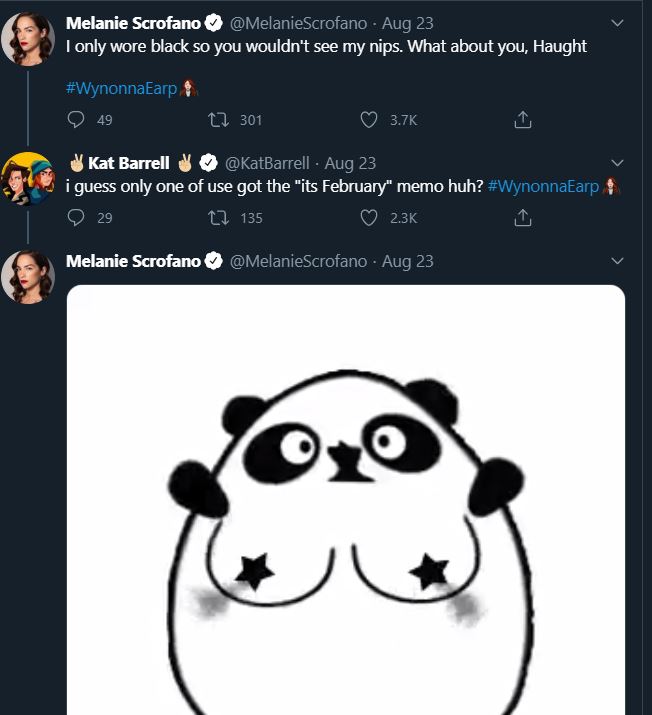Visit the @KatBarrell handle link

click(x=269, y=163)
